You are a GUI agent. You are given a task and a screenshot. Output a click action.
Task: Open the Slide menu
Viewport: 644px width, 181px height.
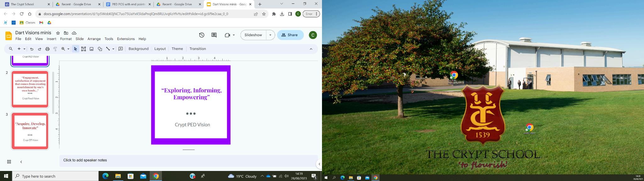[80, 39]
